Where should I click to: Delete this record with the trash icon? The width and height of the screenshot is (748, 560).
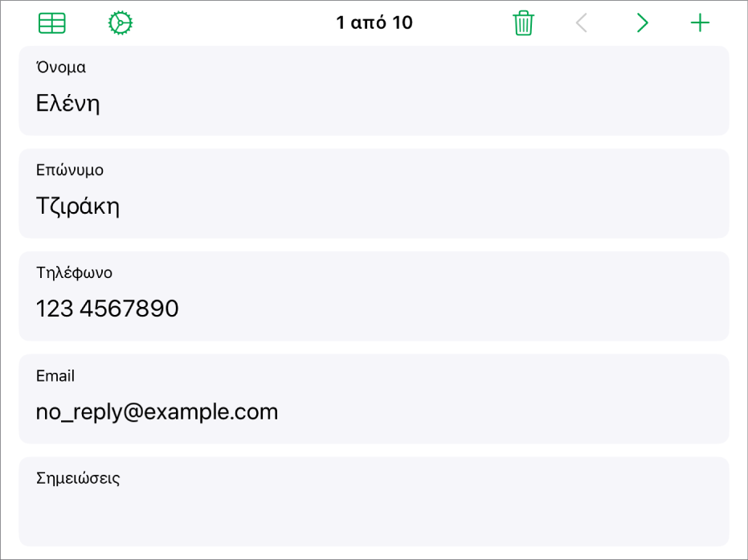pos(523,22)
